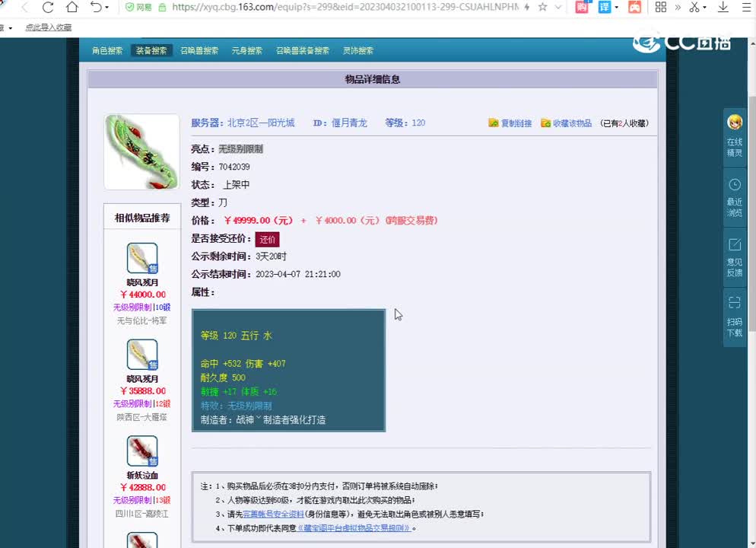Click the lock security icon in address bar
The image size is (756, 548).
(x=163, y=8)
